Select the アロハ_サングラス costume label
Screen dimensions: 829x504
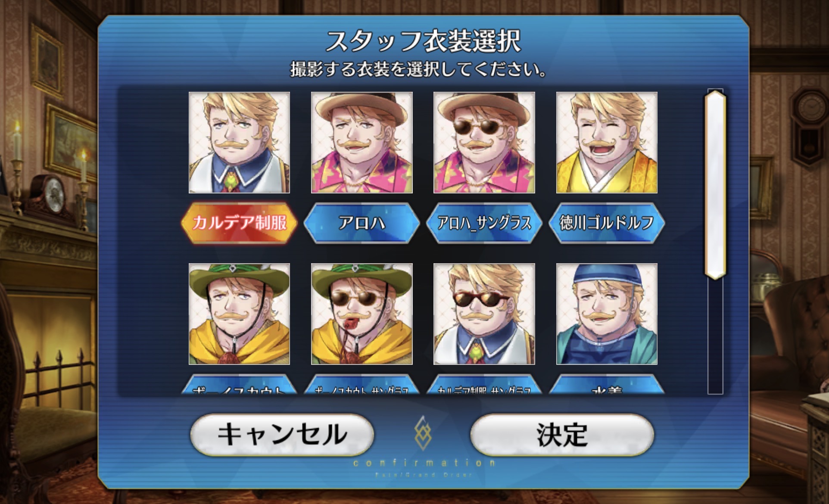[484, 223]
